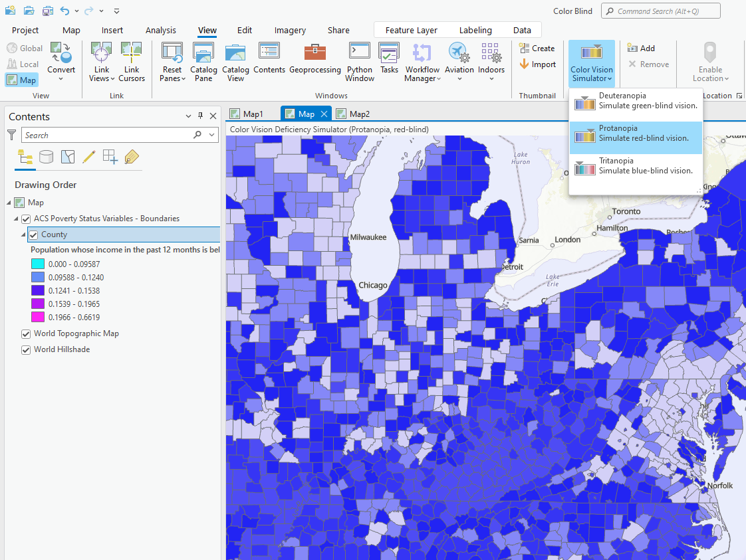746x560 pixels.
Task: Click the Undo arrow icon
Action: (65, 11)
